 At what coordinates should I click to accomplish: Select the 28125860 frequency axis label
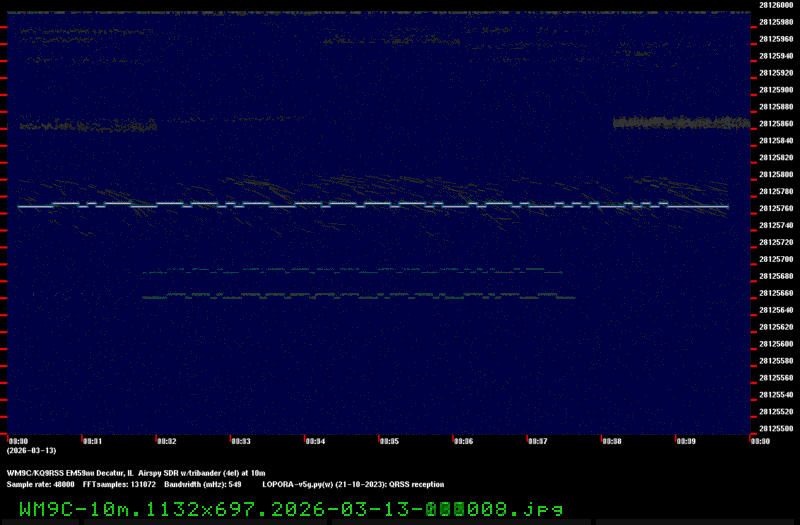774,124
